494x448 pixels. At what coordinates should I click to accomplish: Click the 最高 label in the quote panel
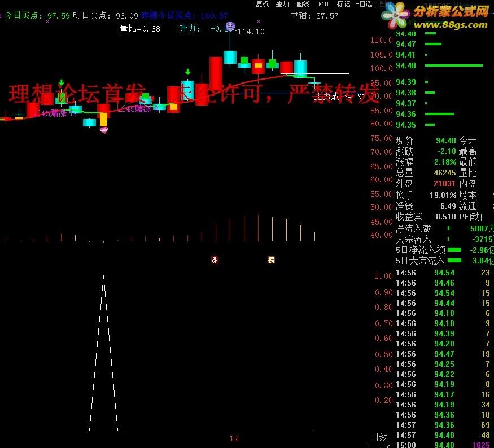tap(468, 151)
